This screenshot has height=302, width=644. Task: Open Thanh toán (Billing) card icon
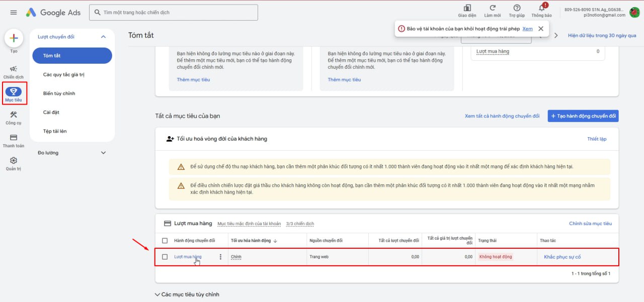(x=14, y=138)
